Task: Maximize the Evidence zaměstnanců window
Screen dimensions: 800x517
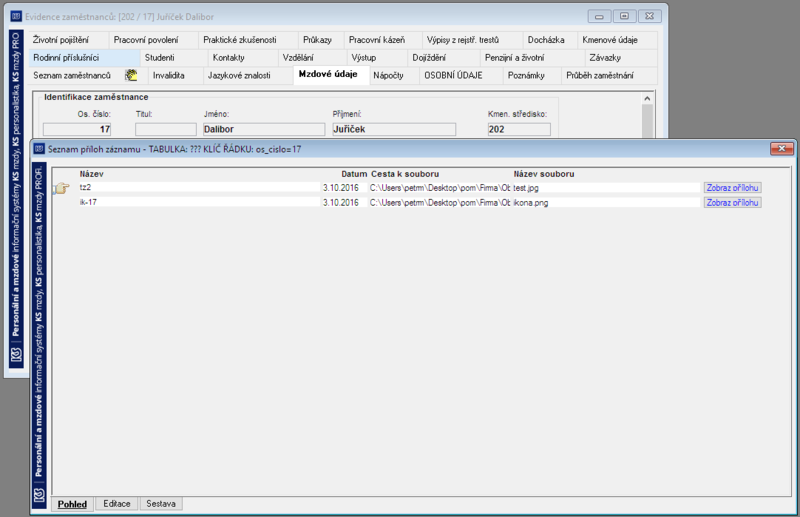Action: tap(624, 16)
